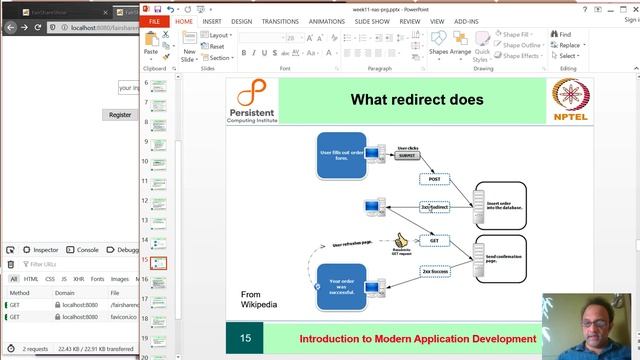Open the Replace dropdown
This screenshot has height=360, width=640.
click(568, 45)
